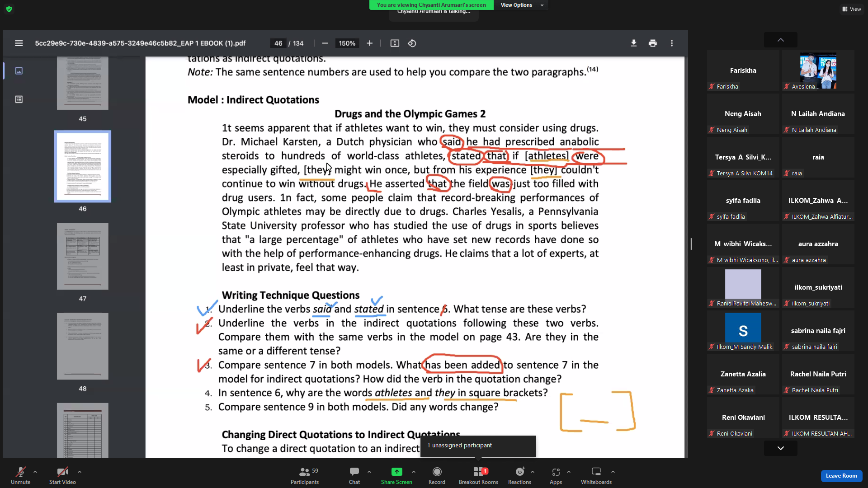Open the PDF viewer hamburger menu

point(19,43)
